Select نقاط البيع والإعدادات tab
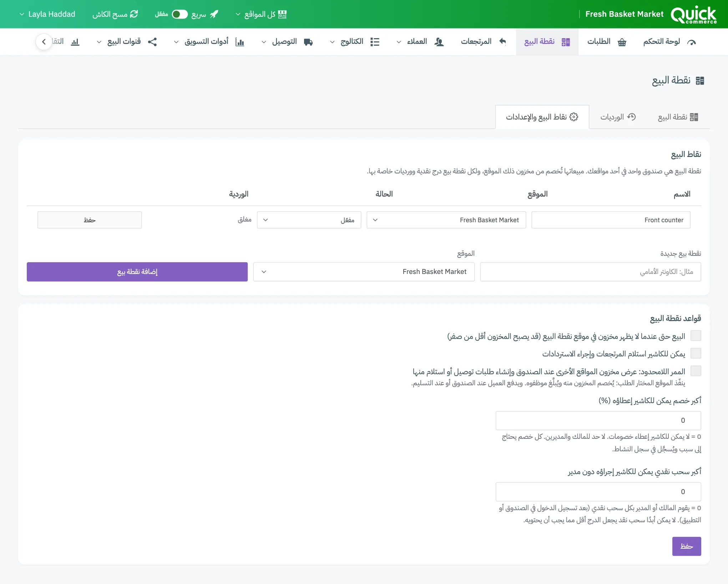This screenshot has width=728, height=584. tap(542, 117)
